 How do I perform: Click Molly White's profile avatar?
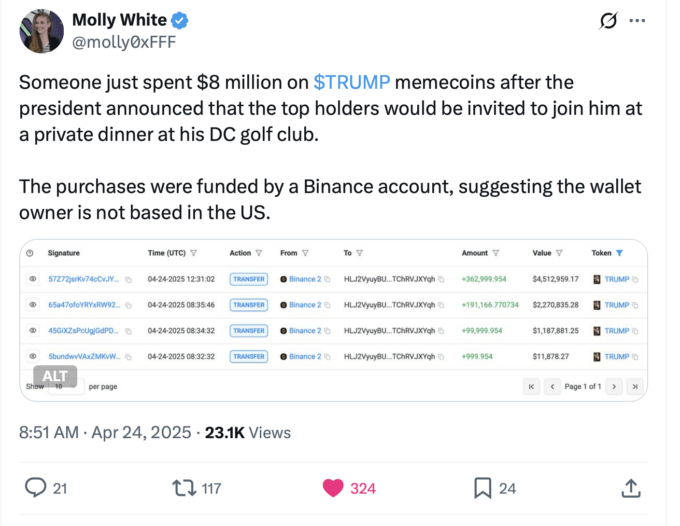click(41, 31)
